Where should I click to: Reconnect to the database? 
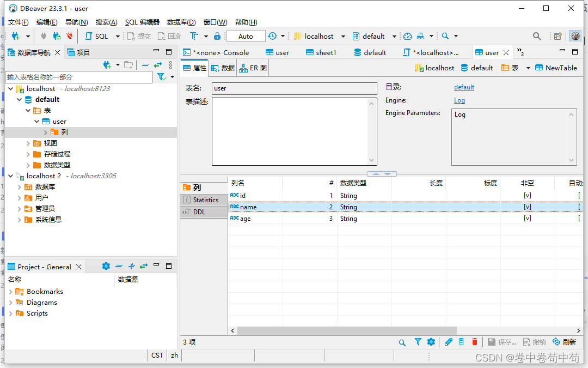click(56, 36)
